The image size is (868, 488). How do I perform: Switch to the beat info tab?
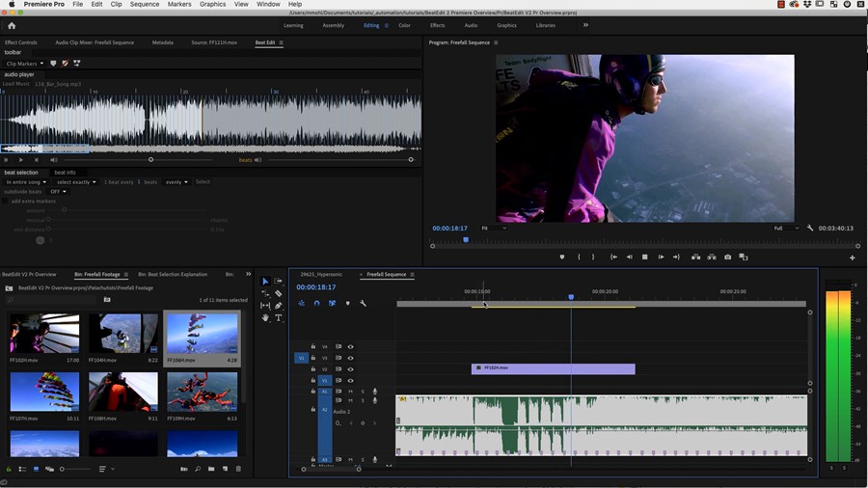[x=65, y=172]
